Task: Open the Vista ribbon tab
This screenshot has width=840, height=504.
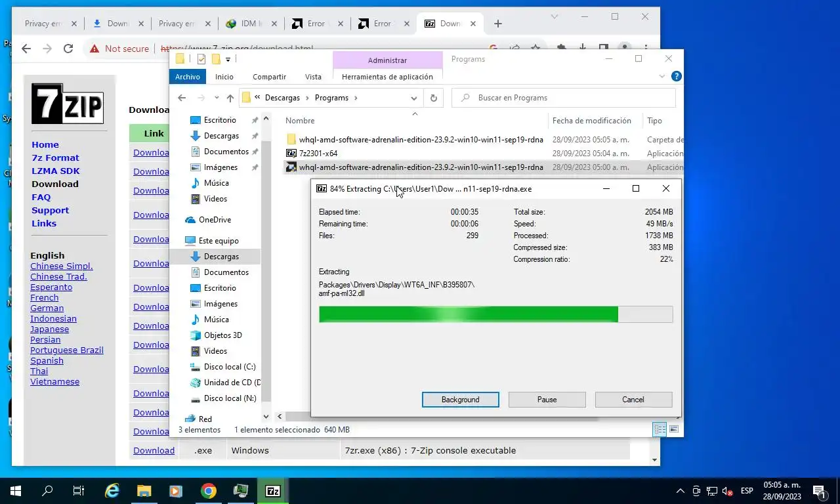Action: pos(313,77)
